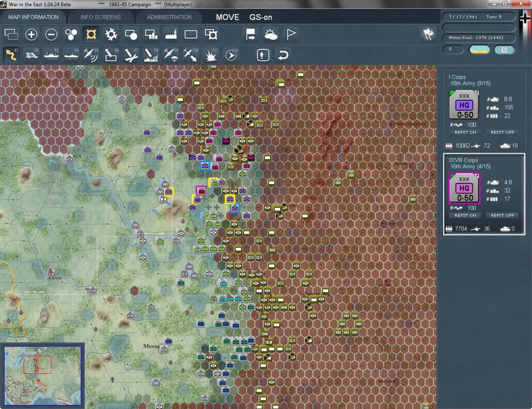Click the rectangle-with-gear toolbar icon
This screenshot has width=532, height=409.
[x=211, y=34]
